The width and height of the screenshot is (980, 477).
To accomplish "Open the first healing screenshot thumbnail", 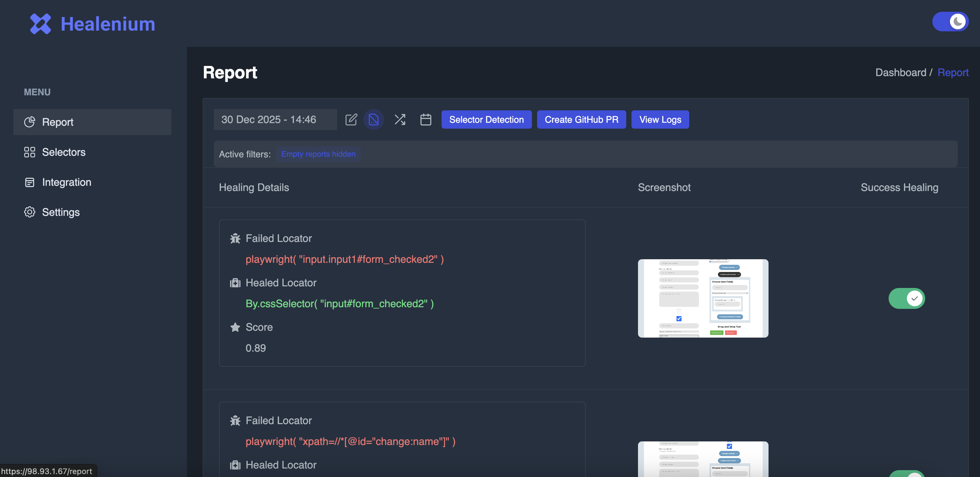I will [703, 298].
